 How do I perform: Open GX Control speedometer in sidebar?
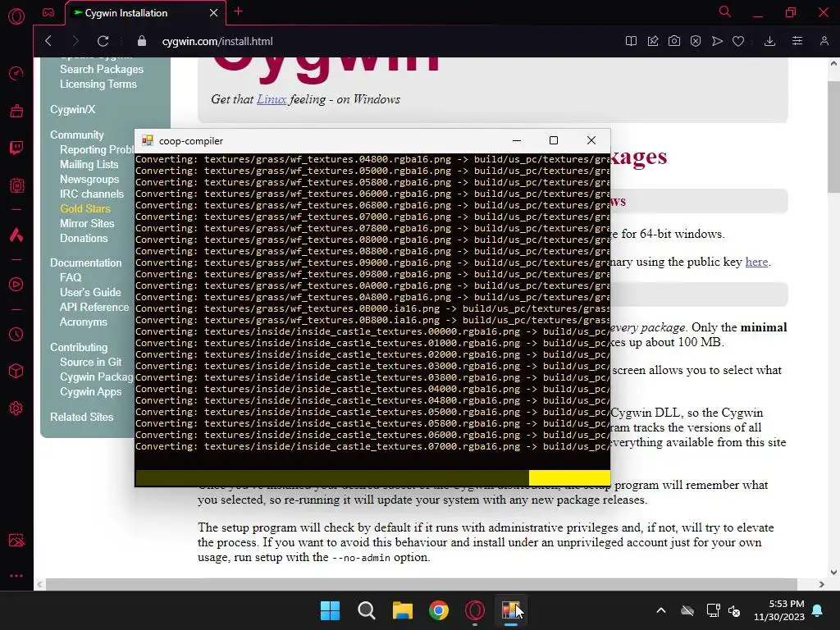point(16,73)
